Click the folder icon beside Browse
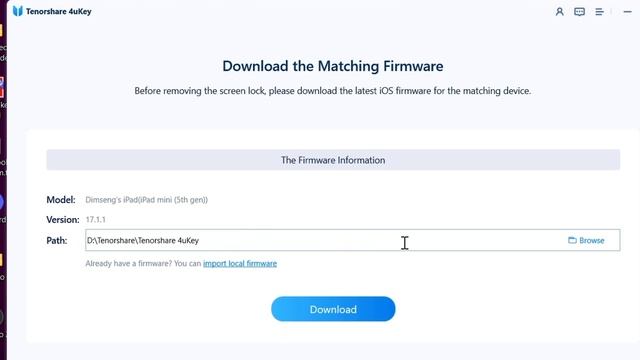 572,240
